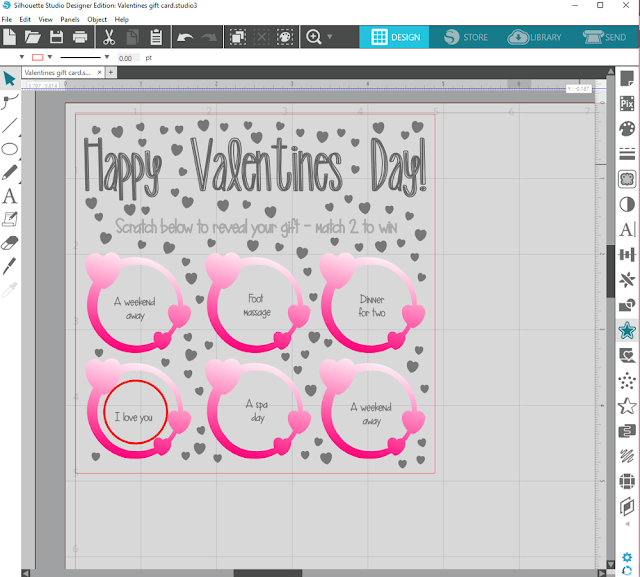Image resolution: width=640 pixels, height=577 pixels.
Task: Click the Select All icon
Action: [238, 37]
